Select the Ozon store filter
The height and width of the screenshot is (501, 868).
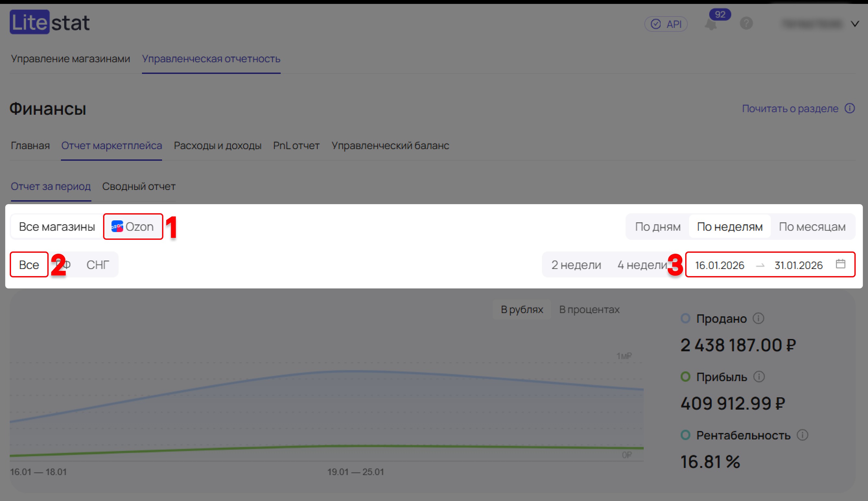(x=133, y=227)
